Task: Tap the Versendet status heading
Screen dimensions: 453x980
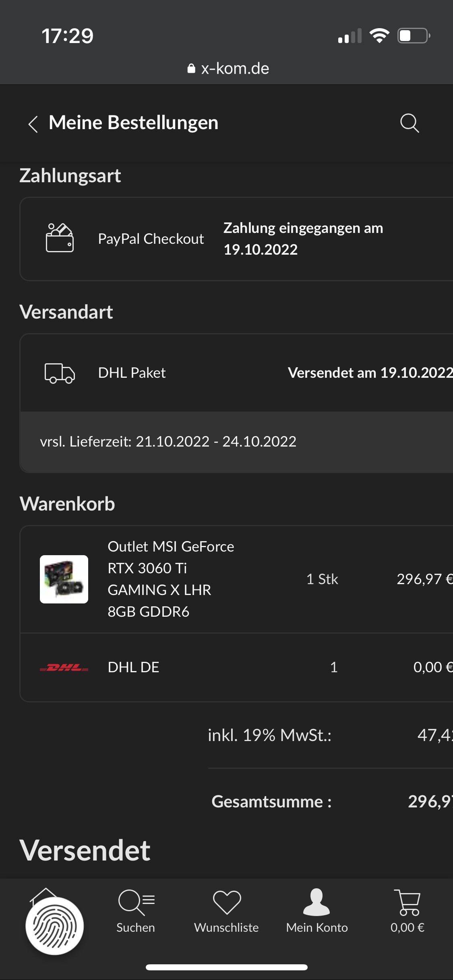Action: pyautogui.click(x=85, y=850)
